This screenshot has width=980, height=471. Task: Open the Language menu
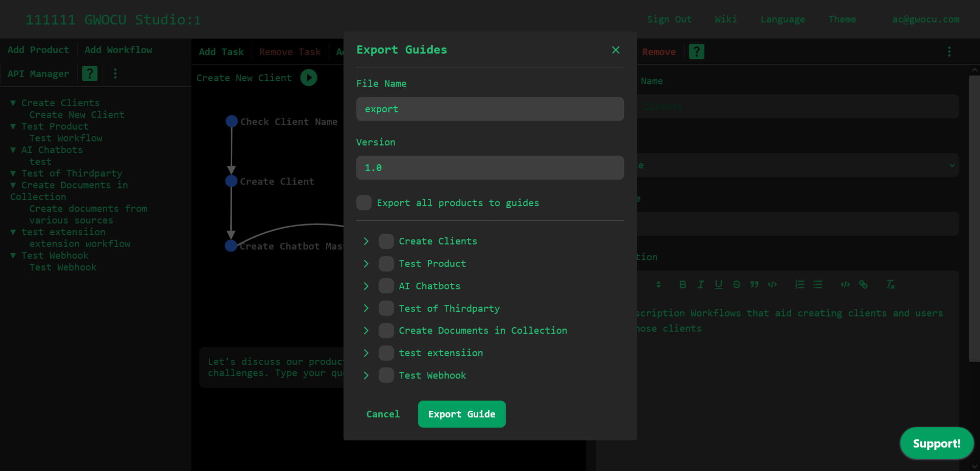click(783, 19)
